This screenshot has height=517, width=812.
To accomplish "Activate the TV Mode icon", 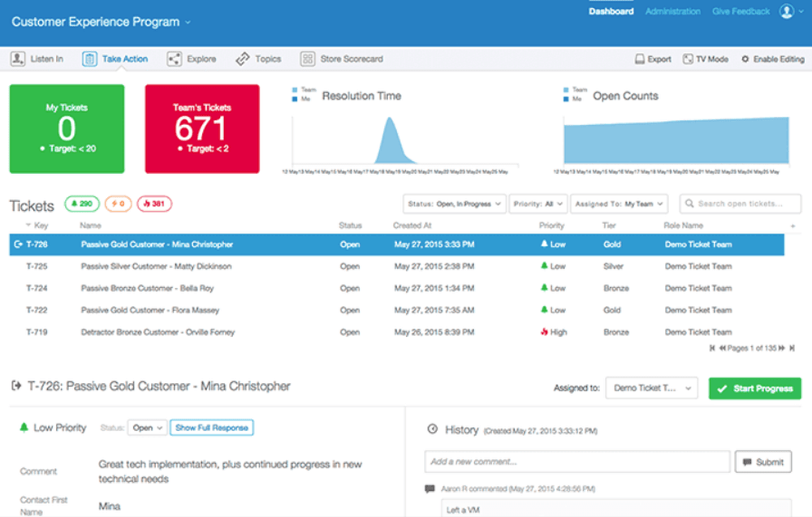I will [x=688, y=59].
